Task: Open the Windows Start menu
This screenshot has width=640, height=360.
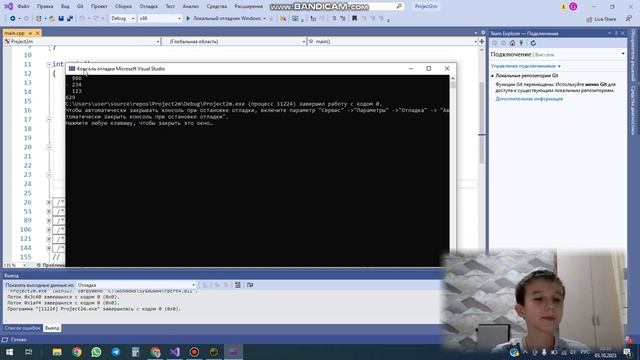Action: (9, 352)
